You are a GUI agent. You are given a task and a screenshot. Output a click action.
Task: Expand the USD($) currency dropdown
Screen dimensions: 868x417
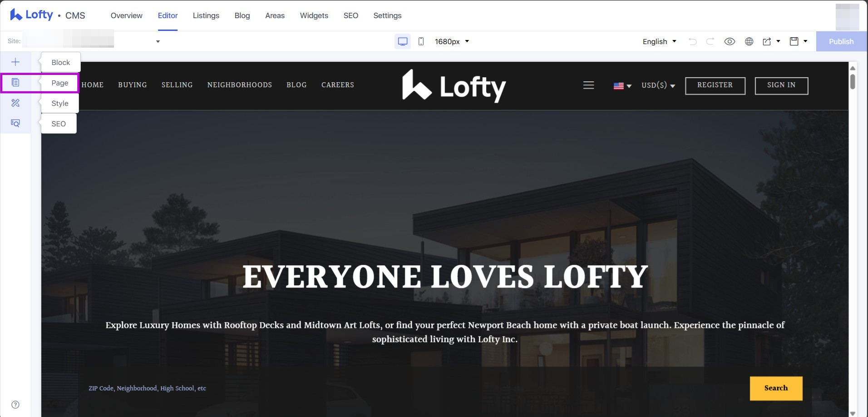(658, 85)
